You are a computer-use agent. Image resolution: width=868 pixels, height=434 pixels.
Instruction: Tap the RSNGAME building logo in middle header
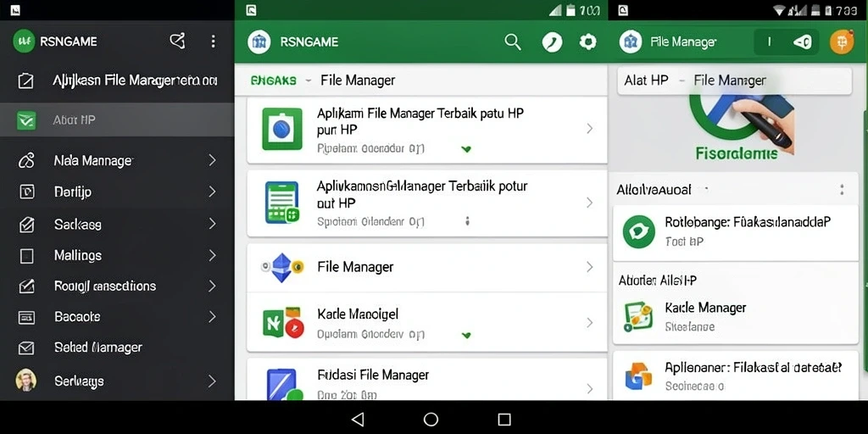[x=259, y=42]
